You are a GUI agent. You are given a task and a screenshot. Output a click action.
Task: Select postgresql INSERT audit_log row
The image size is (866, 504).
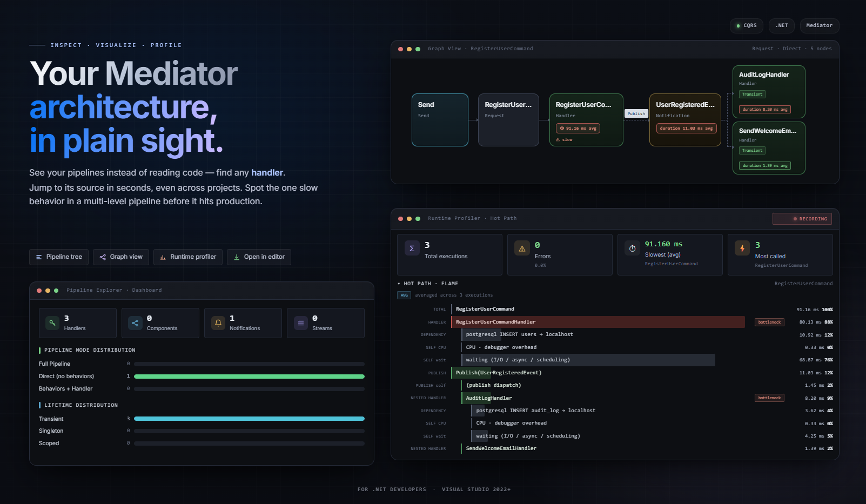pos(615,411)
